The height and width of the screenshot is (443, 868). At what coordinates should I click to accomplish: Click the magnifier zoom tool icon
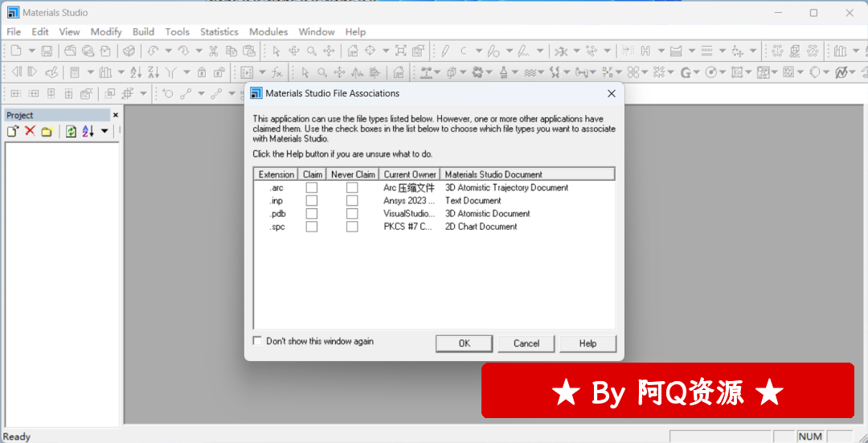point(311,51)
